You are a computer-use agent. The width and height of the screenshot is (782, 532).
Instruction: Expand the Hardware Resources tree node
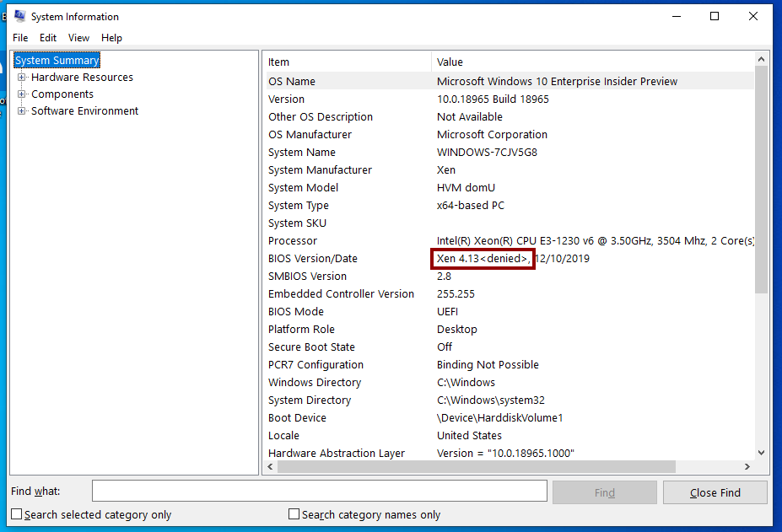click(x=22, y=78)
